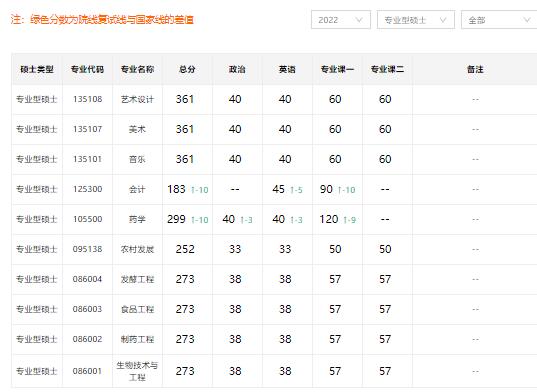Select major code 135101
This screenshot has width=537, height=392.
coord(87,159)
